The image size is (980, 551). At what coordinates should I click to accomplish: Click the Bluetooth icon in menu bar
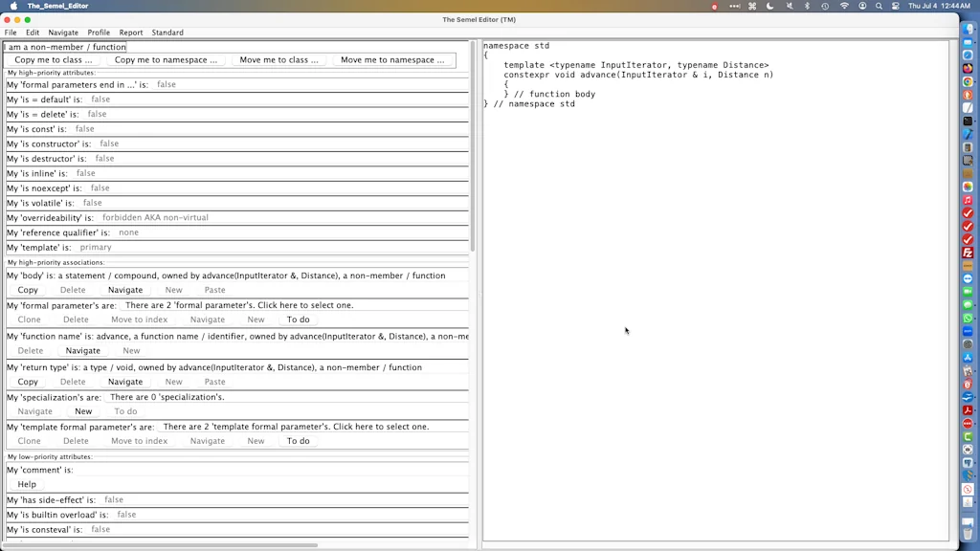[x=809, y=5]
